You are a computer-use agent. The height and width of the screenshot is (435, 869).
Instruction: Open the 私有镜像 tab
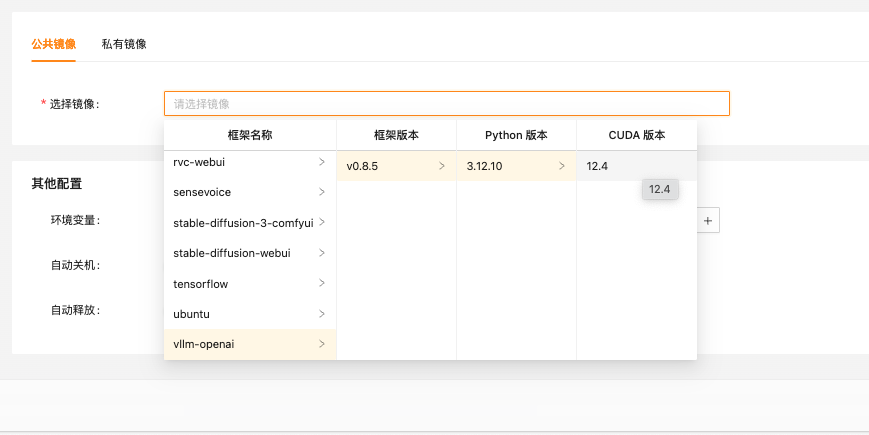124,44
